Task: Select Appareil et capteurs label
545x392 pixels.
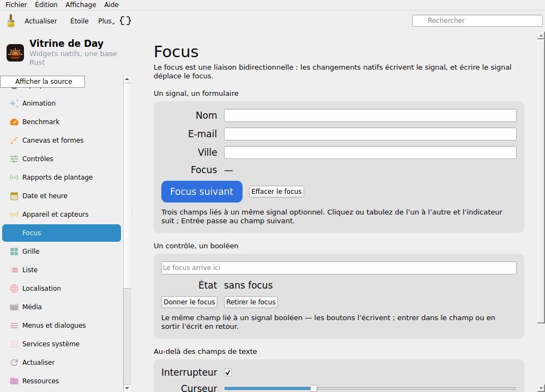Action: point(55,214)
